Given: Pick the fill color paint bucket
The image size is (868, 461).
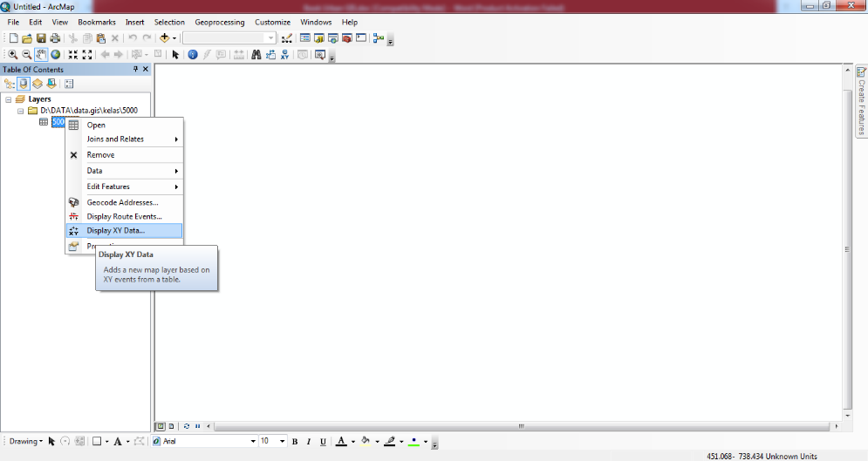Looking at the screenshot, I should 366,441.
